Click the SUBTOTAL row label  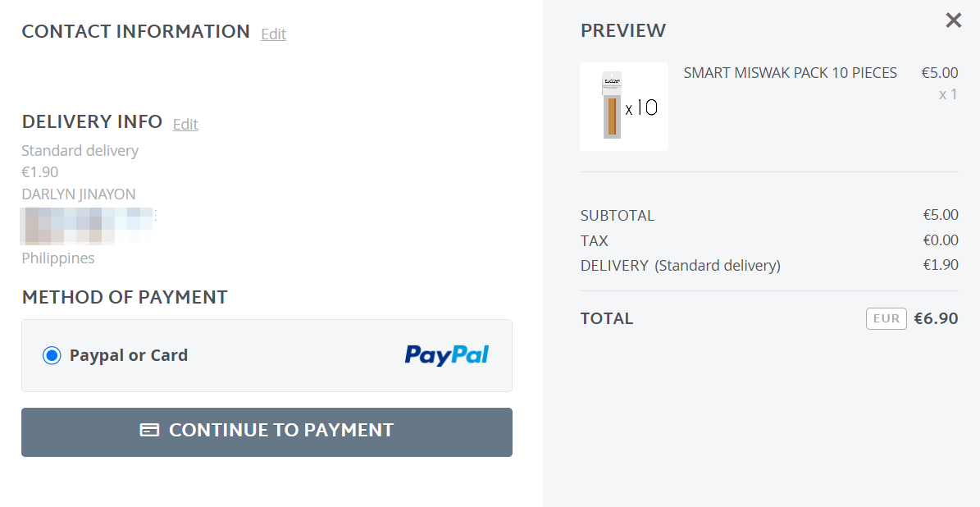click(617, 216)
